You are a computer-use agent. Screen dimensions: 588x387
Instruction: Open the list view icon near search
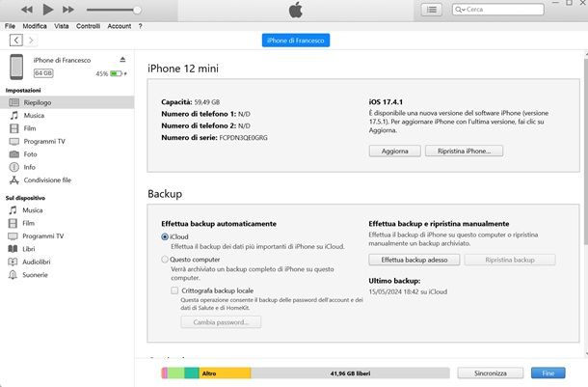pyautogui.click(x=432, y=10)
